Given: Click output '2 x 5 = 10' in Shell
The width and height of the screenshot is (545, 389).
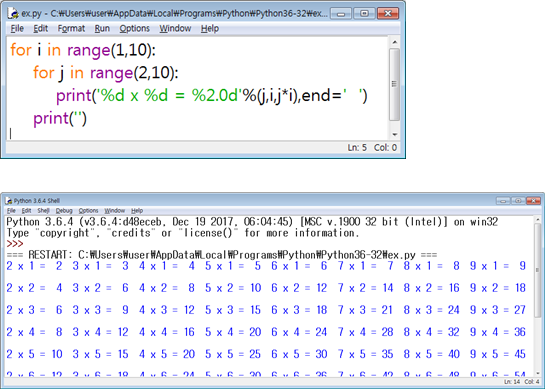Looking at the screenshot, I should point(34,354).
